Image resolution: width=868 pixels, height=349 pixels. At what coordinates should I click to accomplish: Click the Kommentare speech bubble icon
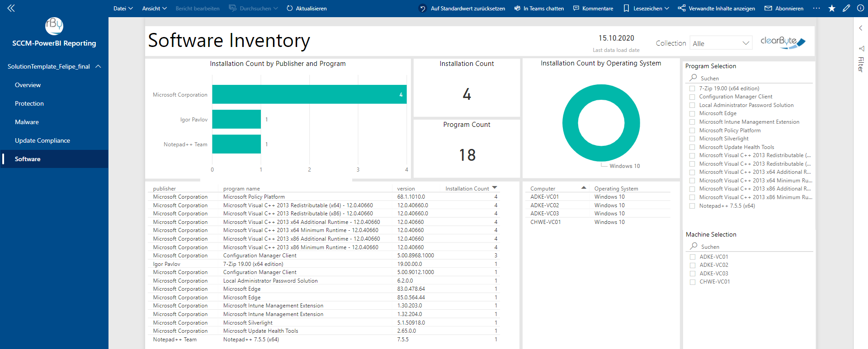point(576,8)
